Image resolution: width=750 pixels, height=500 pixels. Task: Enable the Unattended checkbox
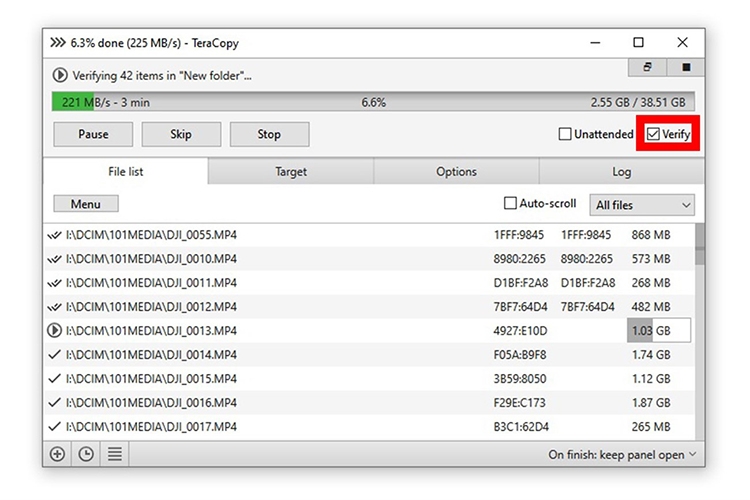click(x=565, y=134)
